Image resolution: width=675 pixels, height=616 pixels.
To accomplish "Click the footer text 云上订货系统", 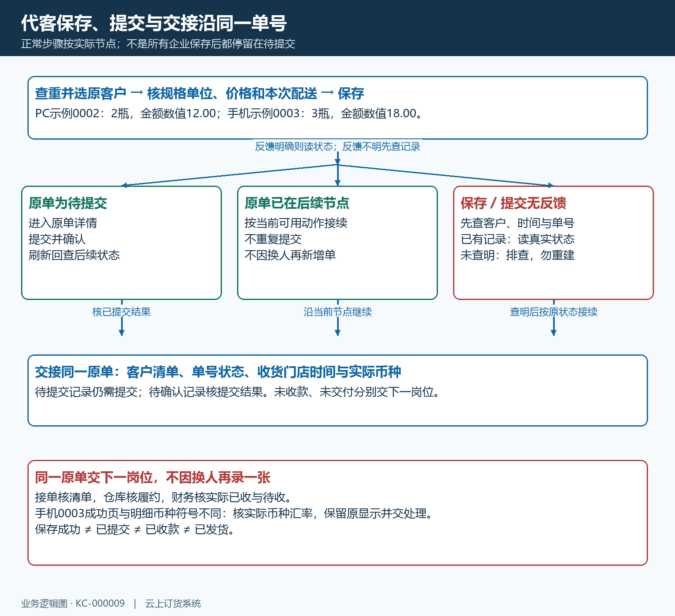I will 173,603.
